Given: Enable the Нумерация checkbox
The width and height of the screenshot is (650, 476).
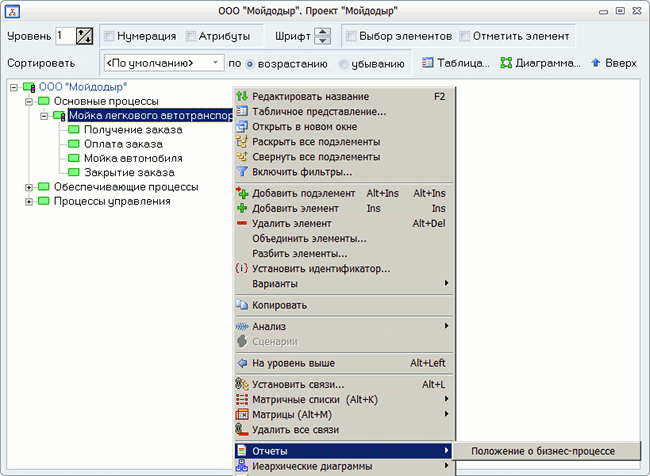Looking at the screenshot, I should (x=109, y=36).
